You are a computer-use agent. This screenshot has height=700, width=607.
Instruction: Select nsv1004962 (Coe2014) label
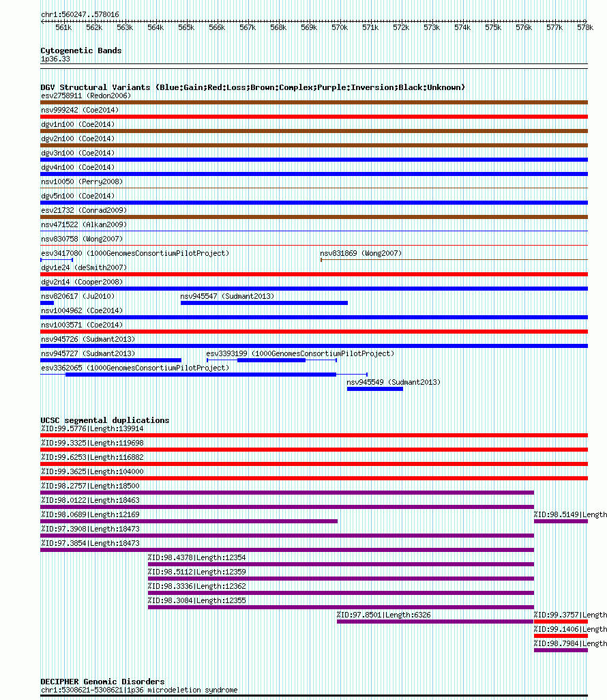tap(82, 310)
